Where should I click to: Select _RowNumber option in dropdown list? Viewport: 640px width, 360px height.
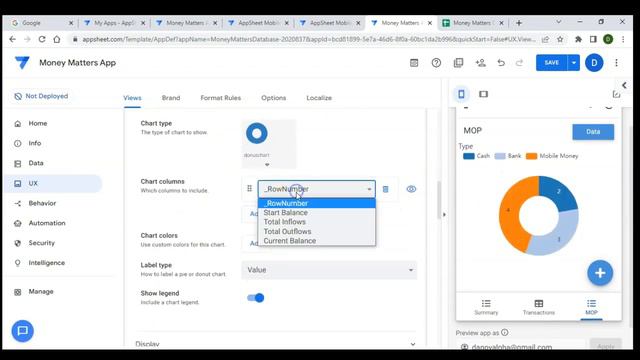pyautogui.click(x=316, y=203)
